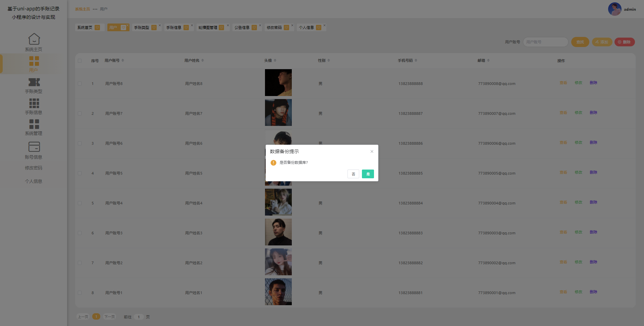Open 系统主页 house icon in sidebar

[x=34, y=39]
